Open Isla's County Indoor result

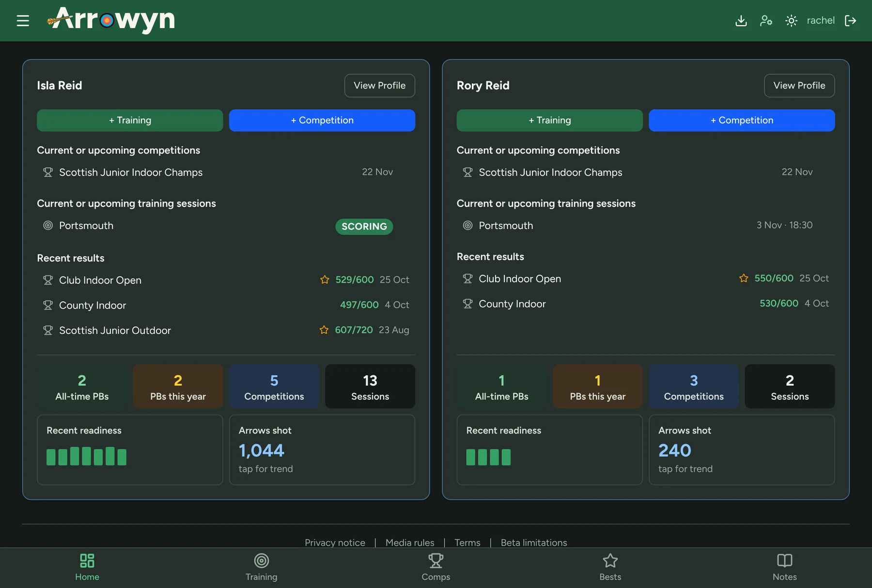click(226, 305)
